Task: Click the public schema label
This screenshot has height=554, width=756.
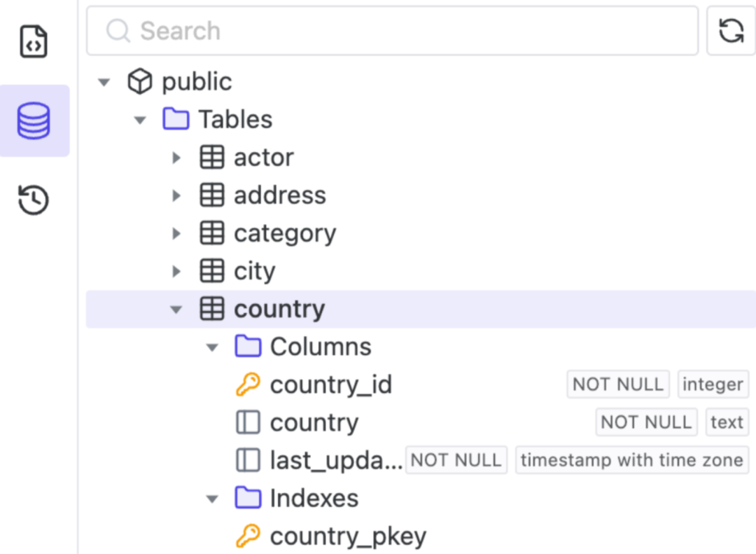Action: coord(197,81)
